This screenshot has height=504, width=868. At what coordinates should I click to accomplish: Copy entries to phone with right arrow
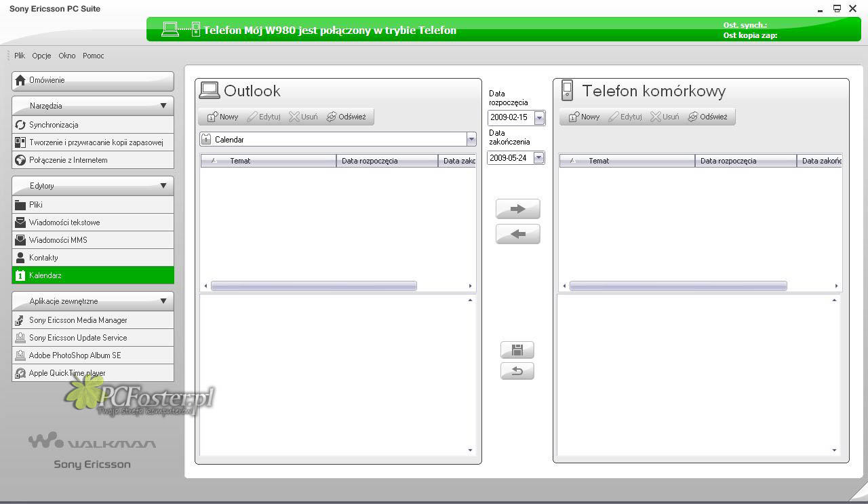518,209
